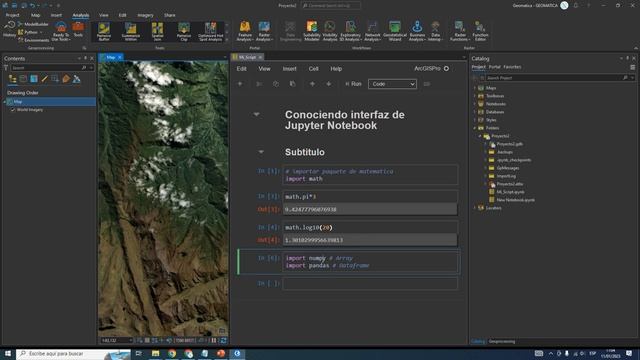Screen dimensions: 640x360
Task: Open Chrome from the taskbar
Action: click(172, 353)
